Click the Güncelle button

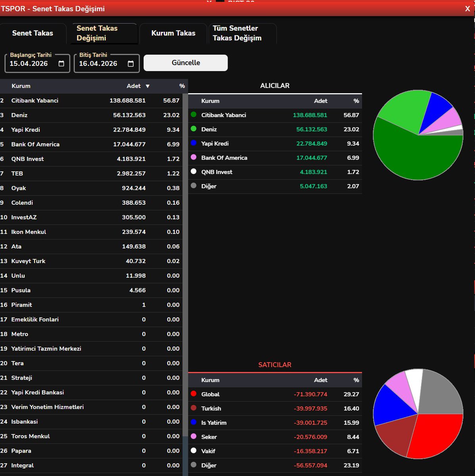coord(186,63)
